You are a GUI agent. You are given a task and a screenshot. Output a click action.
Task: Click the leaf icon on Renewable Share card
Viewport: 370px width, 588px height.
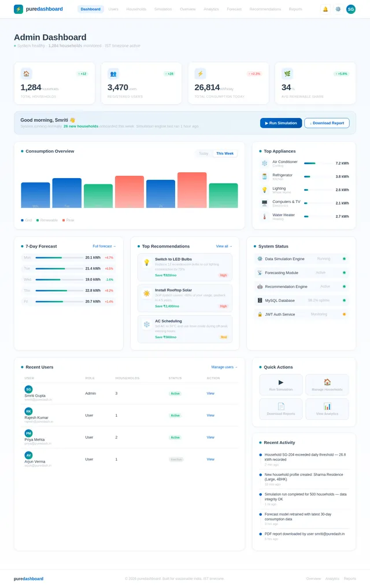pyautogui.click(x=287, y=74)
